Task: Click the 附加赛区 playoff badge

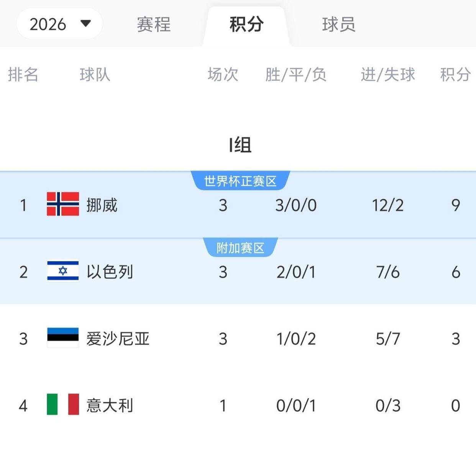Action: (x=240, y=248)
